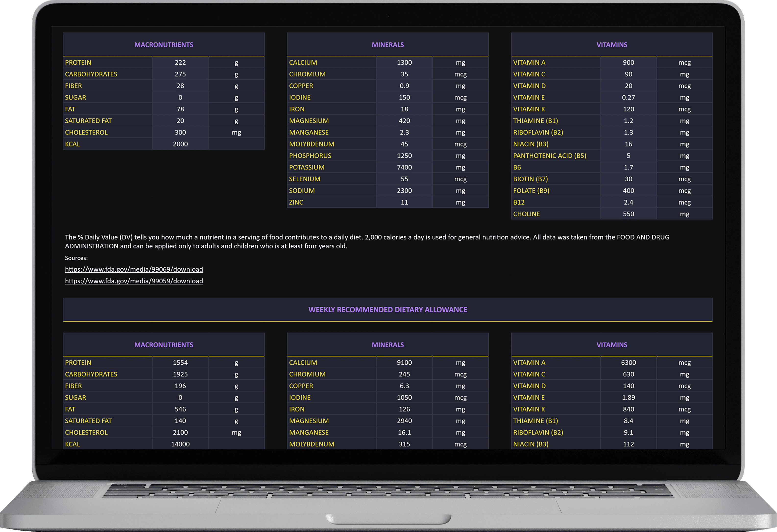
Task: Click the top Minerals table header
Action: (x=388, y=45)
